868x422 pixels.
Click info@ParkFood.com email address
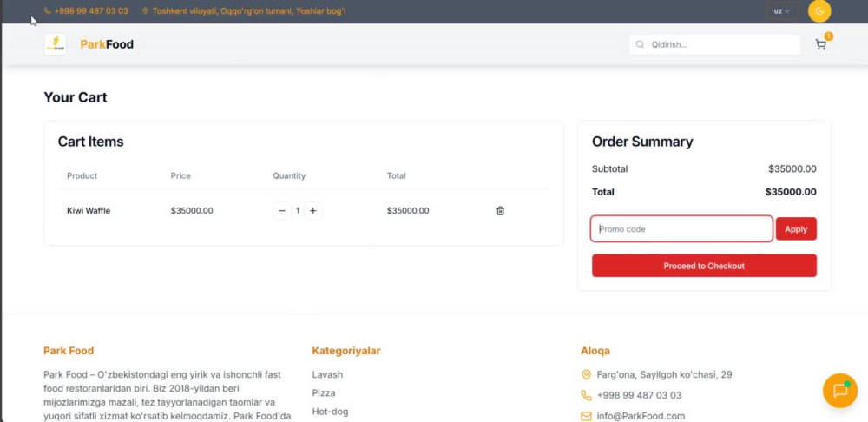[x=641, y=416]
